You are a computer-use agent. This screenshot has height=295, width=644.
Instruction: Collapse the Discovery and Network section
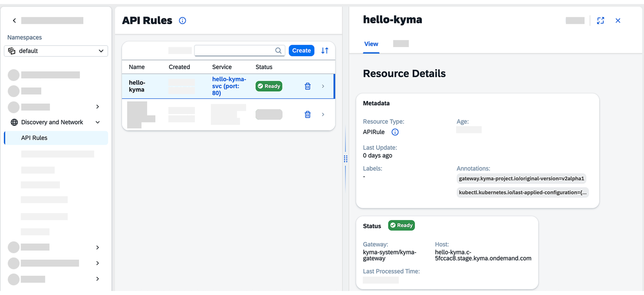tap(97, 122)
